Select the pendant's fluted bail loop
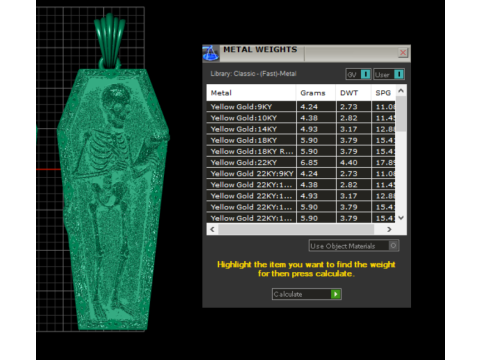 [109, 42]
